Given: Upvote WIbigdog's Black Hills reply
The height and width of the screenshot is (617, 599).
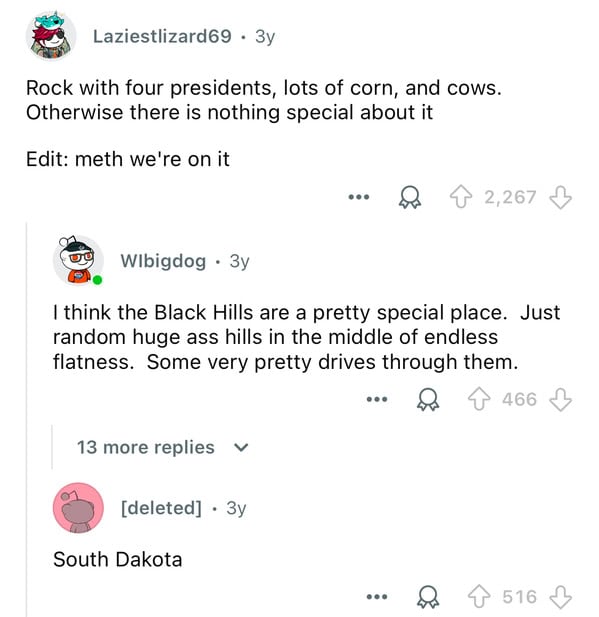Looking at the screenshot, I should pos(479,399).
